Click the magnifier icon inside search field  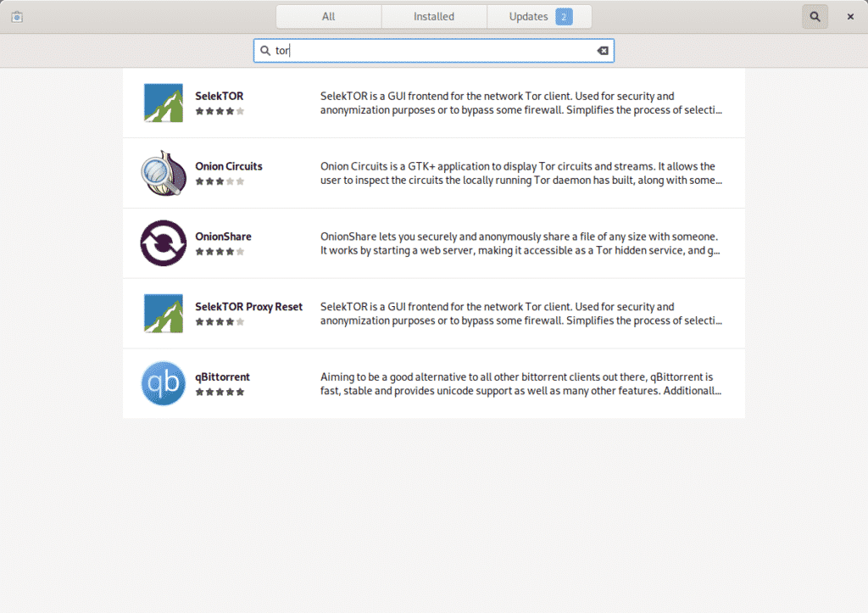265,50
